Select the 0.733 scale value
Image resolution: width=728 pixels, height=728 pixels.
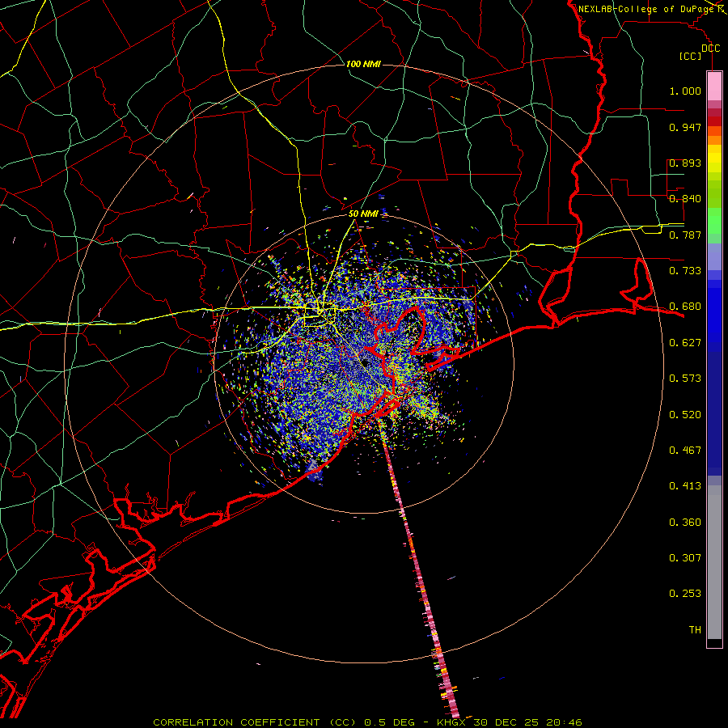click(x=685, y=271)
